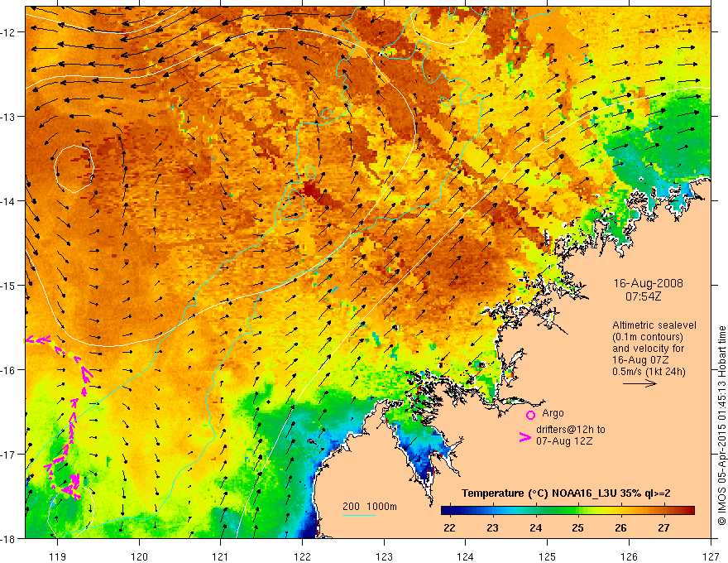Click the cyan bathymetry legend line
Screen dimensions: 728x563
pyautogui.click(x=359, y=515)
